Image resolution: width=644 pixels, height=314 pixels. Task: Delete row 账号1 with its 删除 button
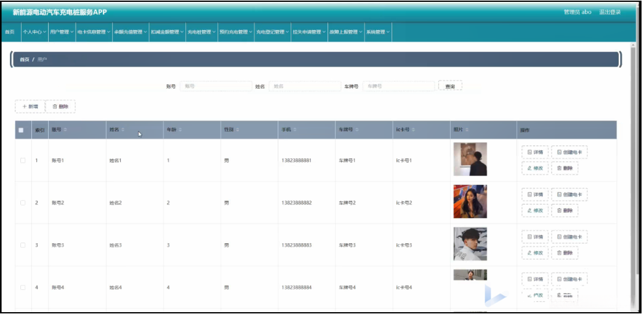tap(565, 168)
